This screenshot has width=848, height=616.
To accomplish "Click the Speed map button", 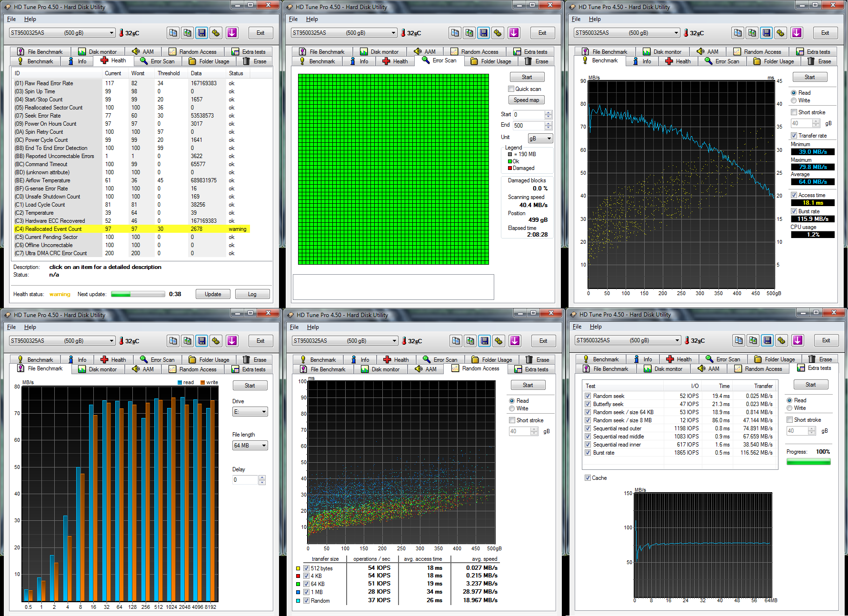I will click(x=526, y=100).
